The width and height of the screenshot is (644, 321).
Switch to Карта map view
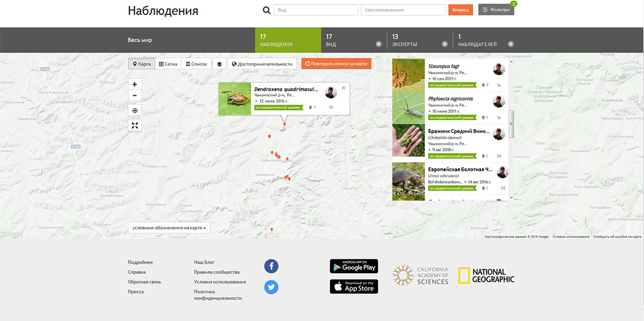[x=142, y=64]
